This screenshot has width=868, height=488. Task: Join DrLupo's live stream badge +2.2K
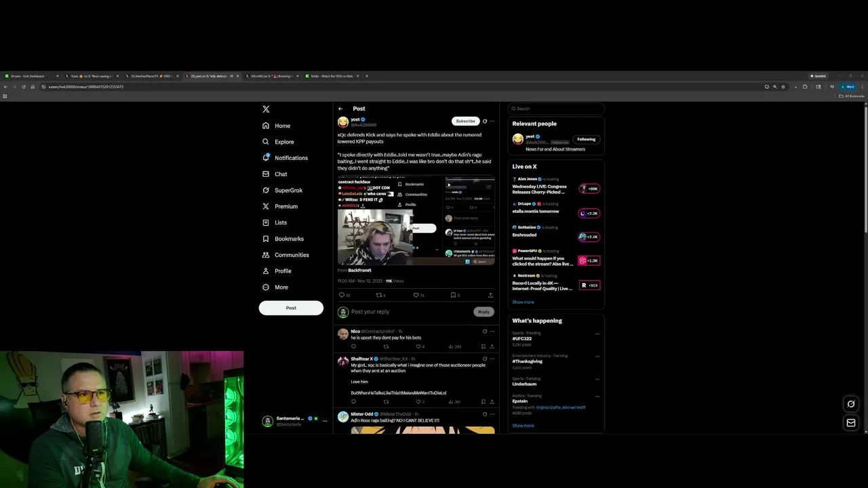[589, 213]
